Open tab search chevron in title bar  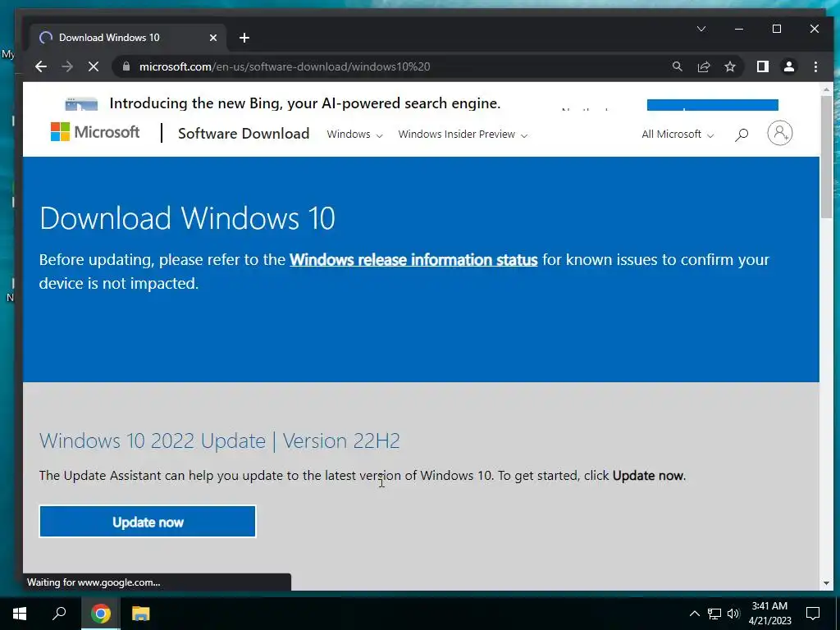[x=701, y=29]
